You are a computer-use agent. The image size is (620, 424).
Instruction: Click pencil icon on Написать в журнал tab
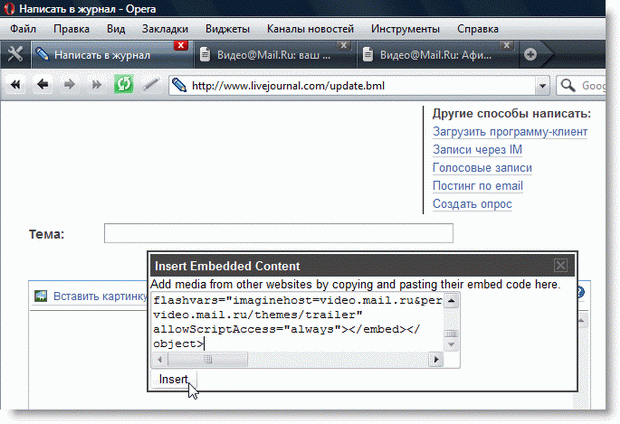tap(42, 54)
